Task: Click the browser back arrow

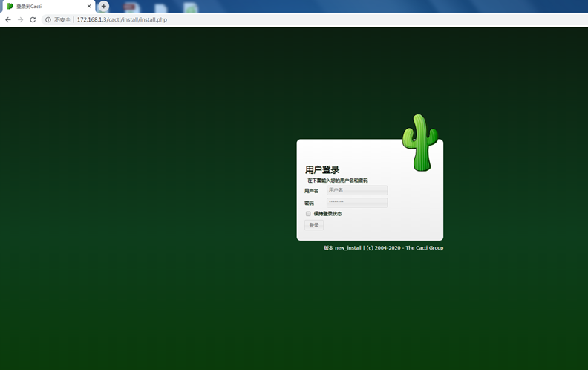Action: 8,19
